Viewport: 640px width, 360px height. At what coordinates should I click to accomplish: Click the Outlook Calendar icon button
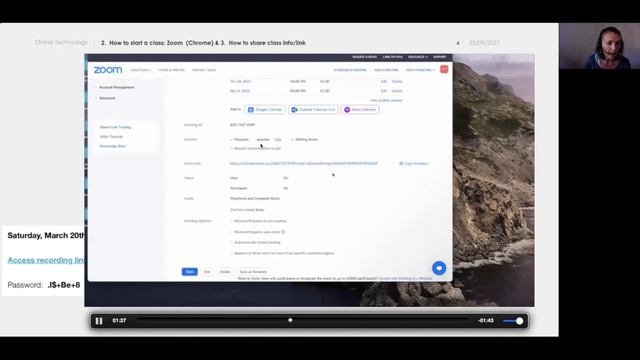(x=313, y=109)
